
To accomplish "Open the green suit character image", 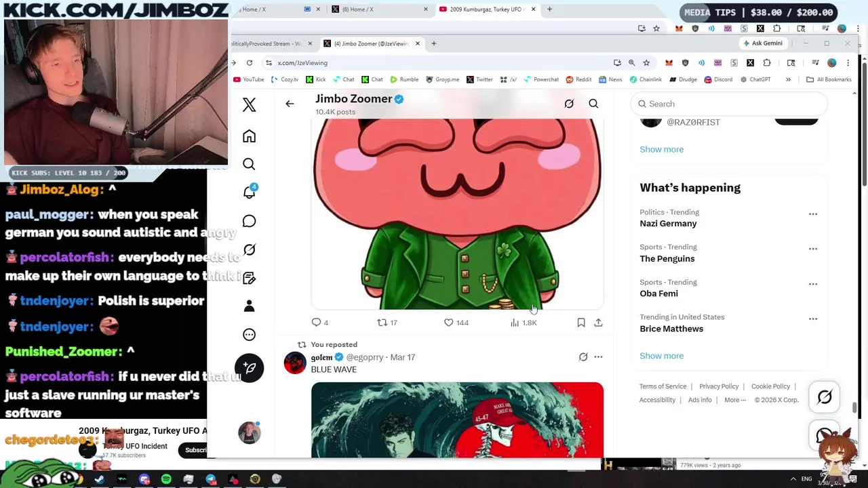I will pyautogui.click(x=457, y=214).
